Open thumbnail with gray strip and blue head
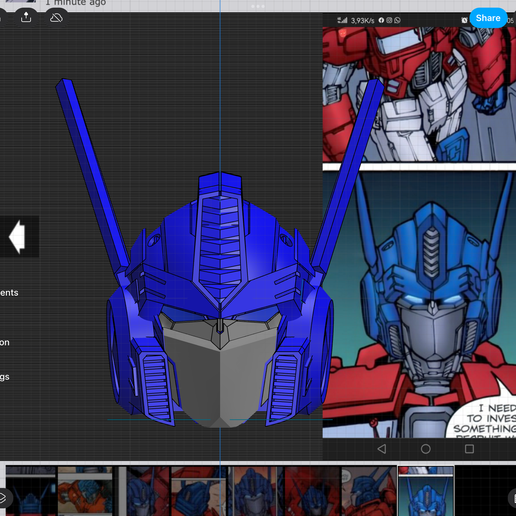The image size is (516, 516). [144, 491]
